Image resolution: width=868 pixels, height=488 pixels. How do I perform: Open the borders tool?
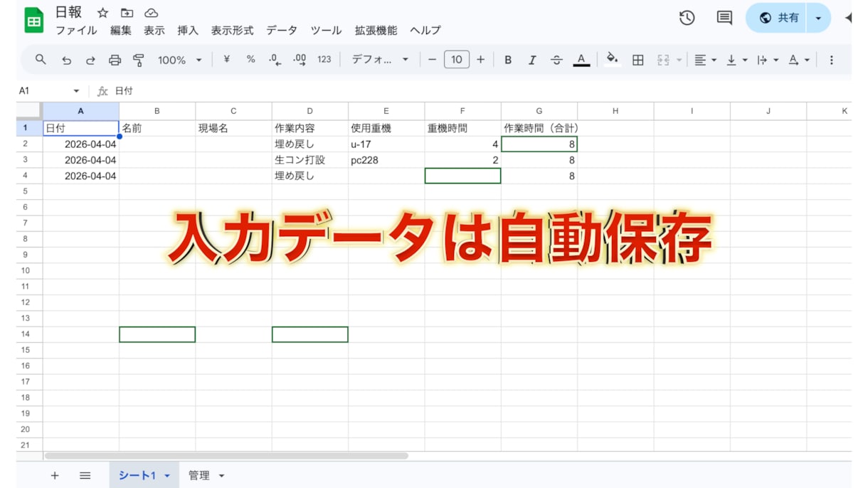click(638, 60)
